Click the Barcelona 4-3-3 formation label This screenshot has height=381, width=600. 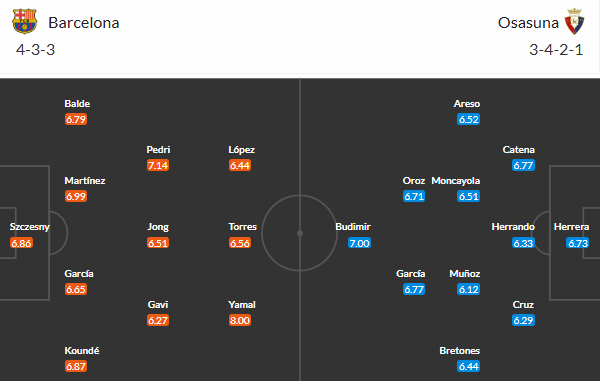pyautogui.click(x=36, y=50)
